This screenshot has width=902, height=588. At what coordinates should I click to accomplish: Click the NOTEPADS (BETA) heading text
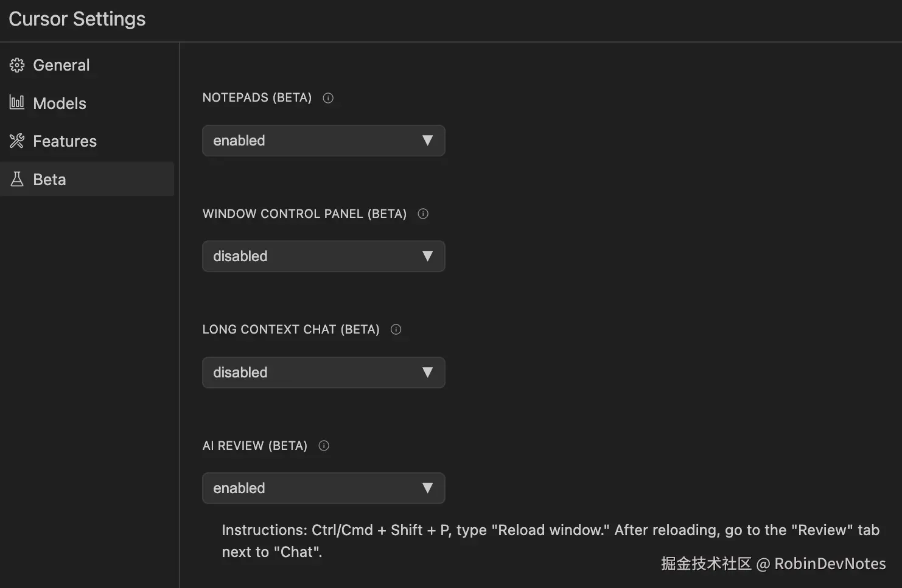pos(257,97)
